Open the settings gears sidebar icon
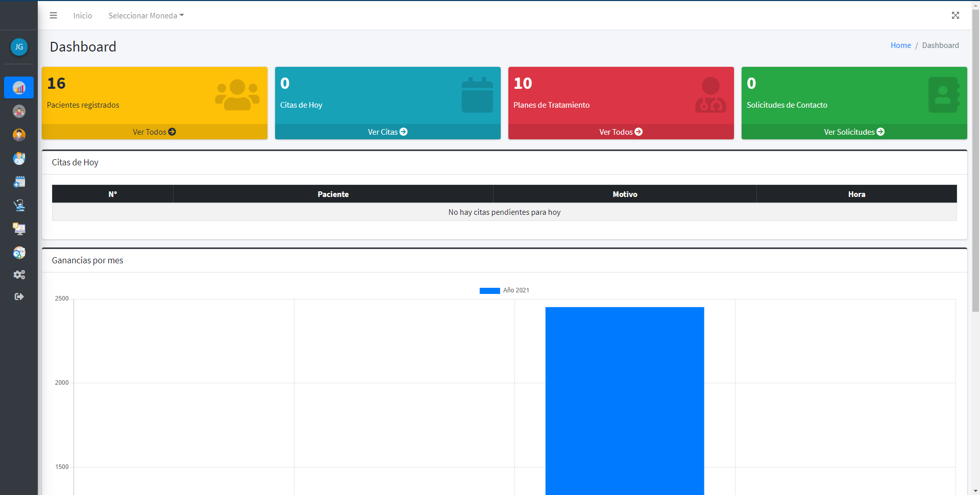980x495 pixels. click(x=19, y=275)
